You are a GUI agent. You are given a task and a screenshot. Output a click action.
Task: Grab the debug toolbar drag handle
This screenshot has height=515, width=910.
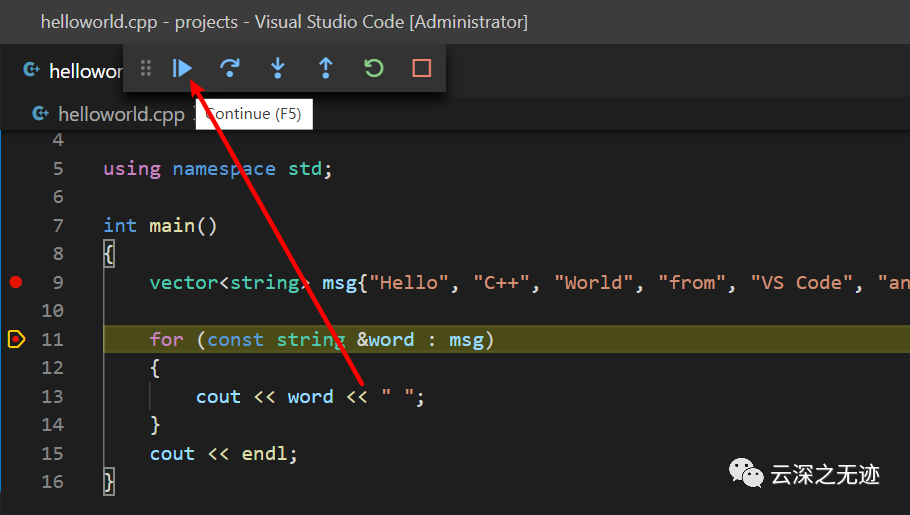pos(146,69)
